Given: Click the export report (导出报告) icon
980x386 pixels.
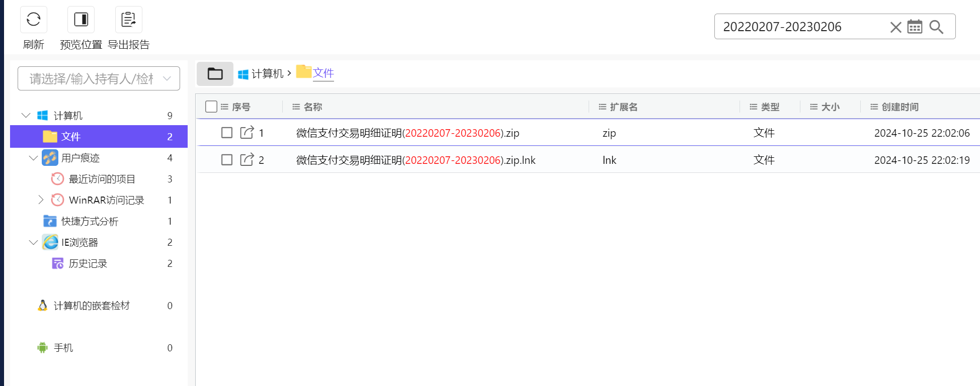Looking at the screenshot, I should pos(128,20).
